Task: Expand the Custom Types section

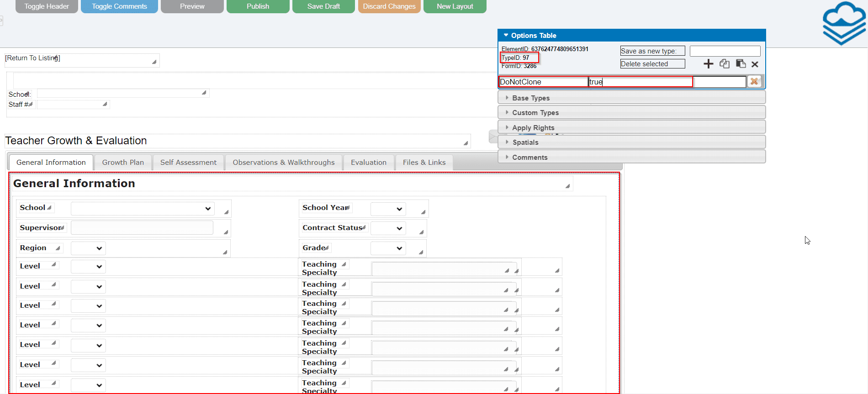Action: pos(632,112)
